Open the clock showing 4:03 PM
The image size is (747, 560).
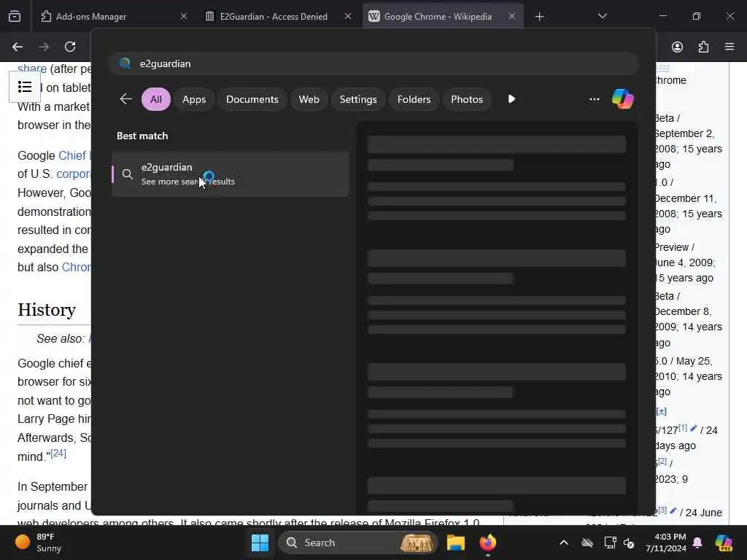665,542
